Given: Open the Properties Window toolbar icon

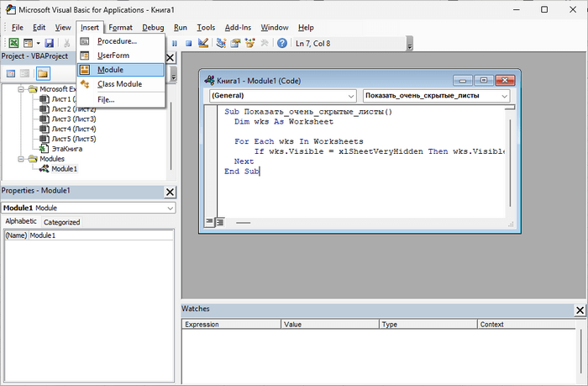Looking at the screenshot, I should coord(236,43).
